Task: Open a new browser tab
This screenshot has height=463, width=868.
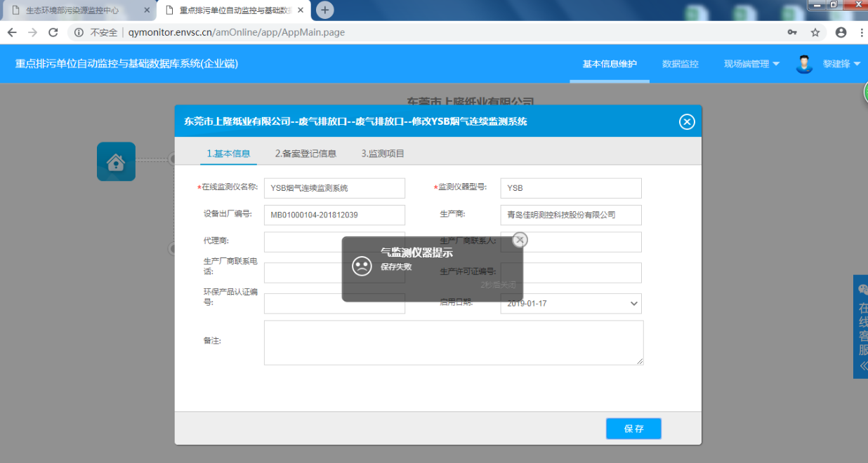Action: (324, 10)
